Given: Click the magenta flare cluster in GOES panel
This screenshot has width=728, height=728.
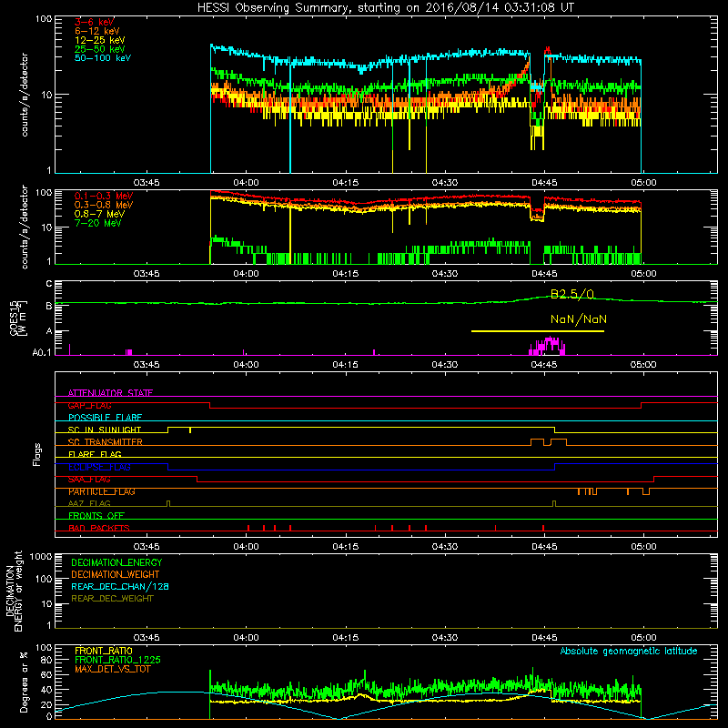Looking at the screenshot, I should (547, 346).
